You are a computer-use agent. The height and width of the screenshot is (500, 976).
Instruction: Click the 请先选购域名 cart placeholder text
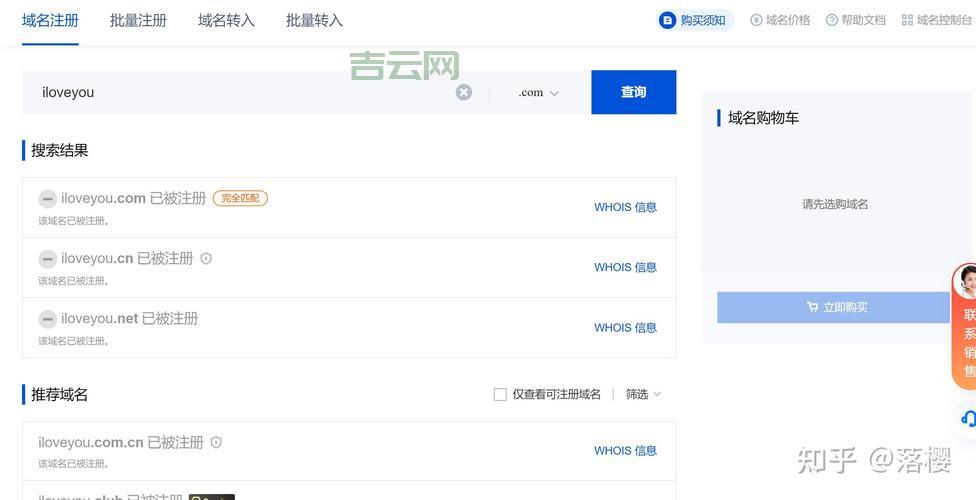click(x=835, y=204)
